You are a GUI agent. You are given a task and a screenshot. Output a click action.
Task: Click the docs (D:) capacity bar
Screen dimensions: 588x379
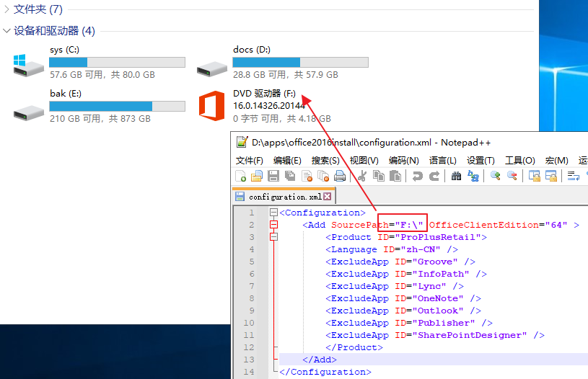coord(300,62)
